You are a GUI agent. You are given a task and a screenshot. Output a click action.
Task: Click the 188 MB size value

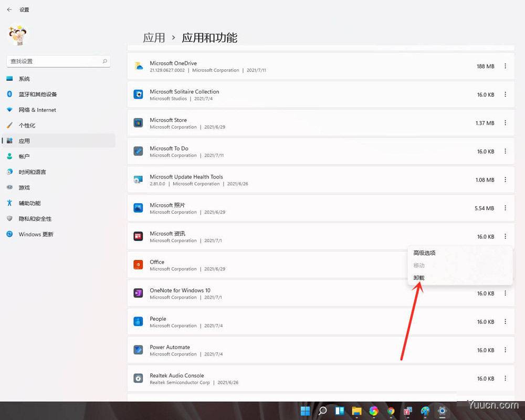[x=486, y=66]
